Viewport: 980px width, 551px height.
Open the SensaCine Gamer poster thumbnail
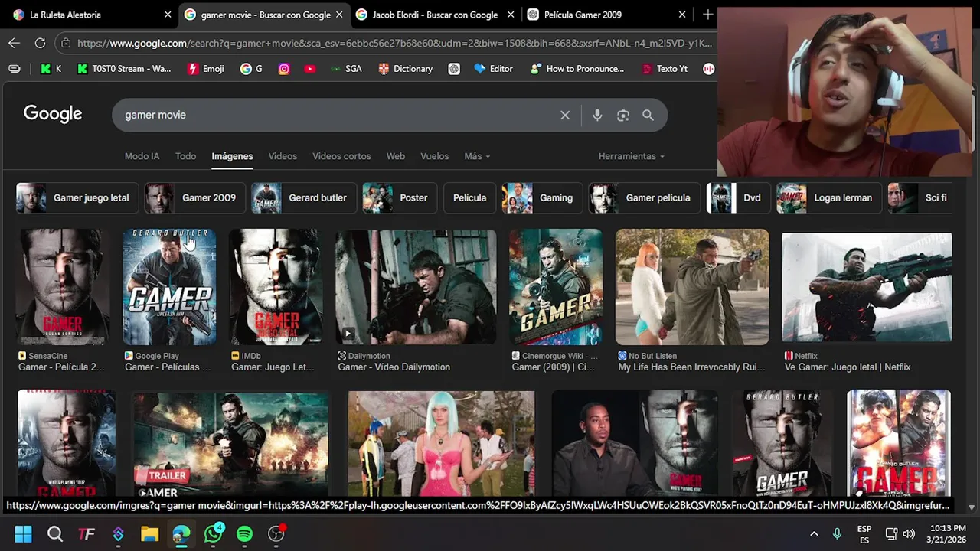pyautogui.click(x=63, y=287)
